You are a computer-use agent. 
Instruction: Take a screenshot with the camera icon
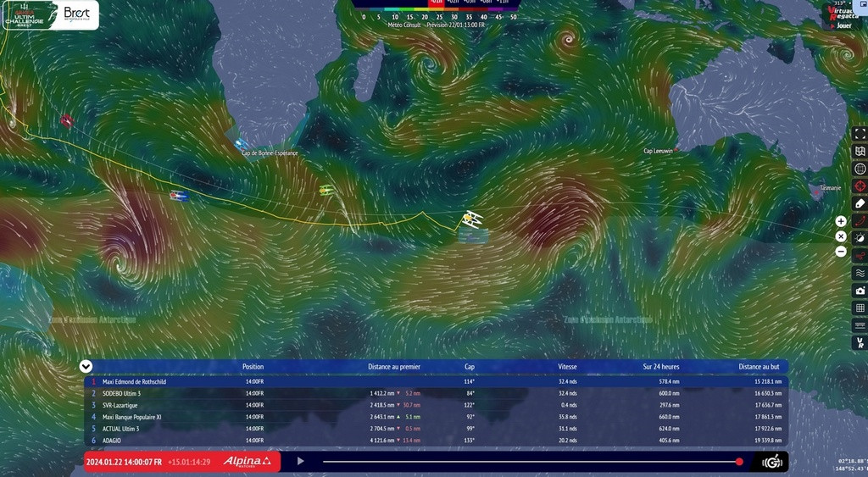(x=860, y=291)
